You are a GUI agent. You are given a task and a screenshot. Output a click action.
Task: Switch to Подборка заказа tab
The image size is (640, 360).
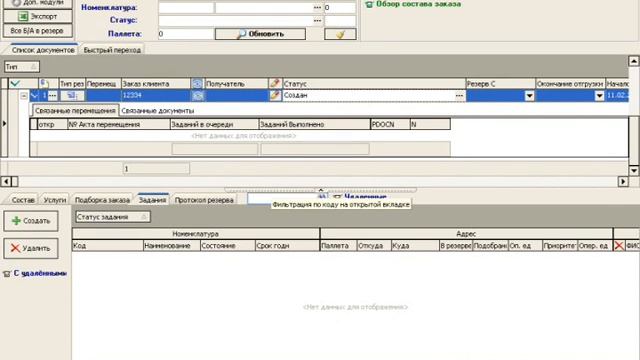coord(102,200)
